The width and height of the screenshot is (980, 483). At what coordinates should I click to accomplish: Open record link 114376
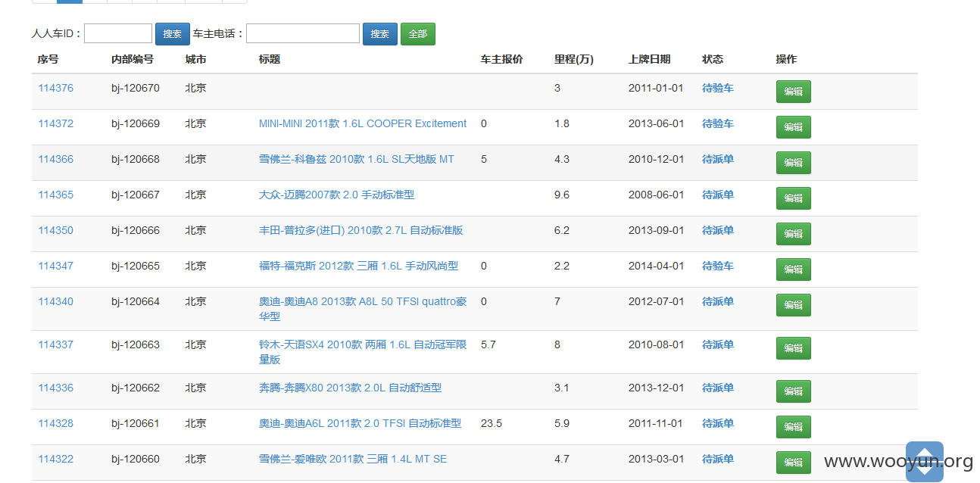pyautogui.click(x=56, y=88)
